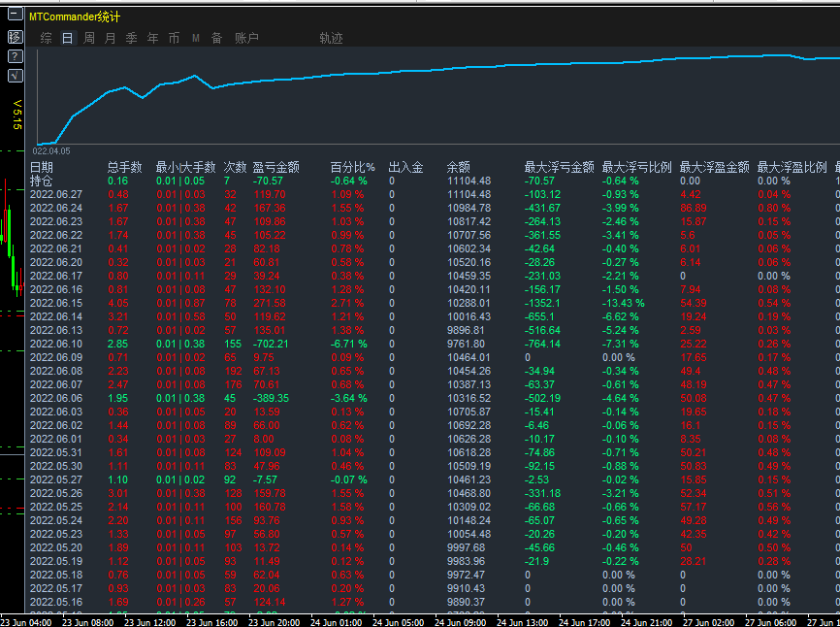Viewport: 840px width, 627px height.
Task: Toggle the √ checkmark button
Action: coord(15,76)
